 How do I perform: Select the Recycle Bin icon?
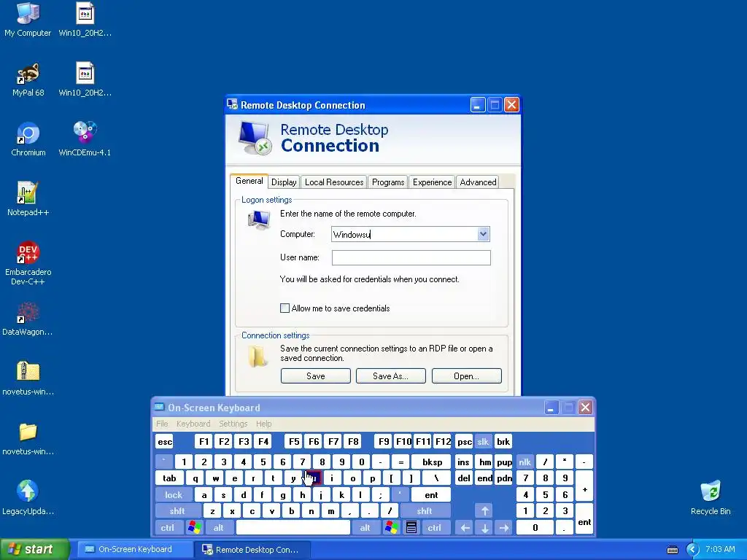tap(711, 498)
